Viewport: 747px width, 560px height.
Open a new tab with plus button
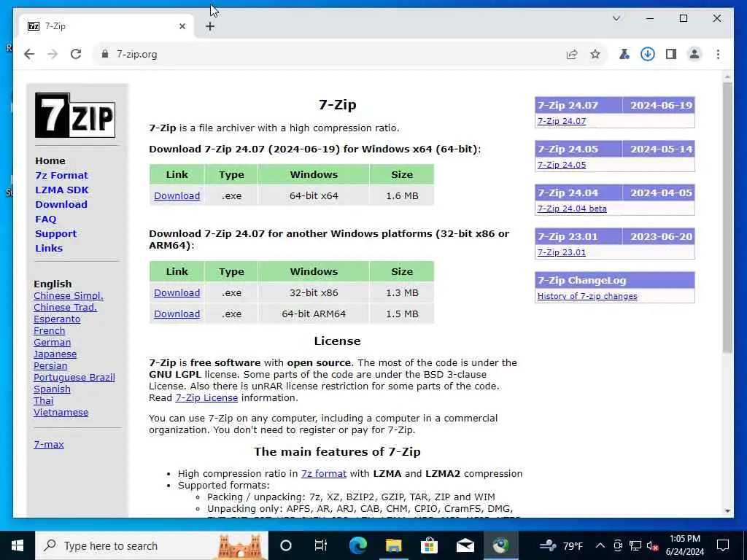pos(210,27)
